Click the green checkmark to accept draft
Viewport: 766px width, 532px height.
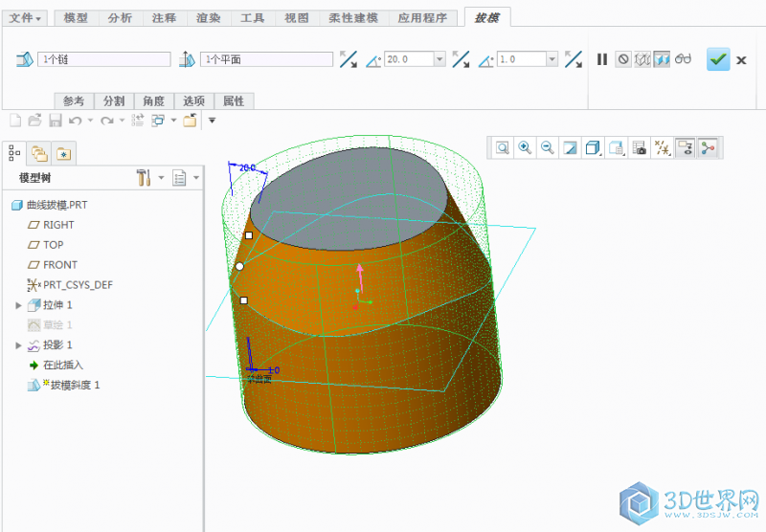718,59
